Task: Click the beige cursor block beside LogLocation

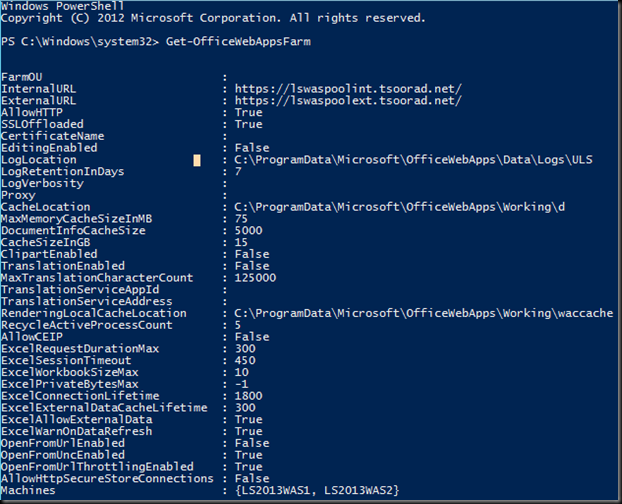Action: [197, 160]
